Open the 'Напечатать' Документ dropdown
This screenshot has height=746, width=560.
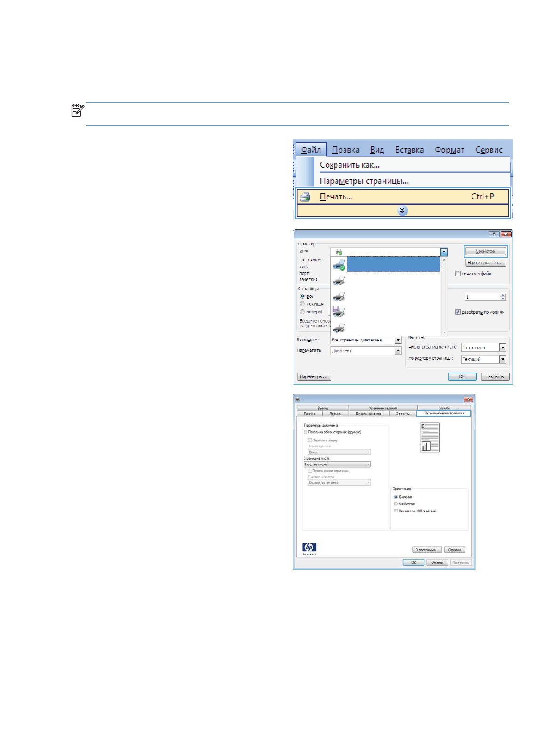click(x=398, y=351)
